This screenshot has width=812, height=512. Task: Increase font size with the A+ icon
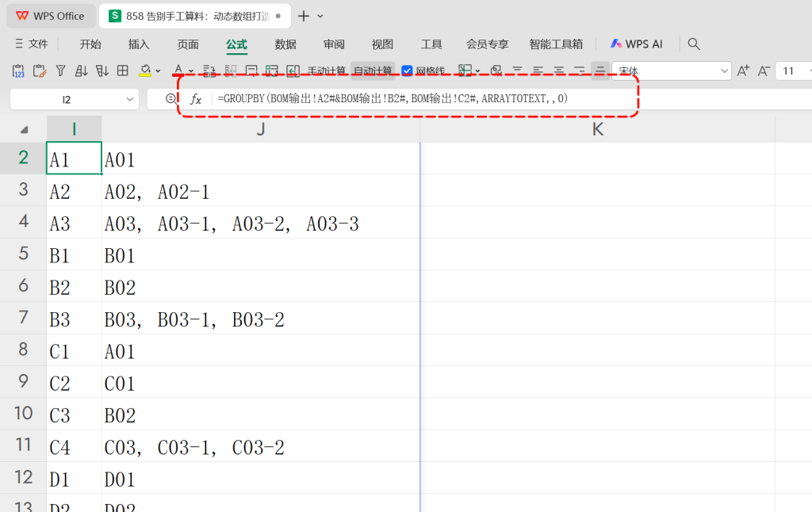point(743,71)
